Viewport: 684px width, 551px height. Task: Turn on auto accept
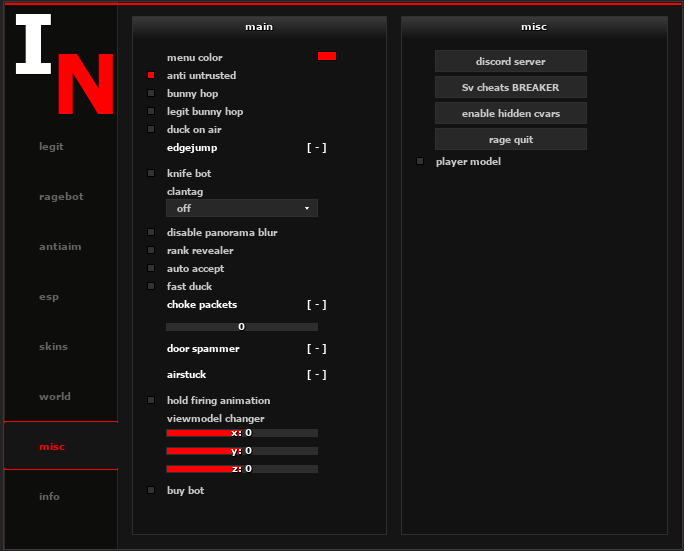[151, 268]
